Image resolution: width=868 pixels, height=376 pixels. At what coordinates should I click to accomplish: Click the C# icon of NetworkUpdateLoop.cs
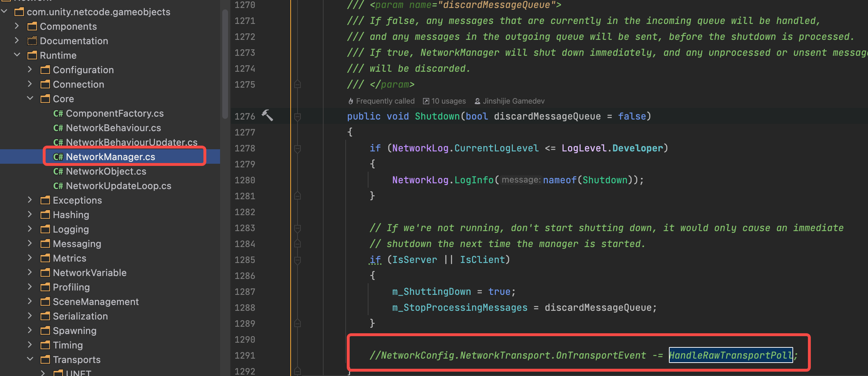pos(58,186)
